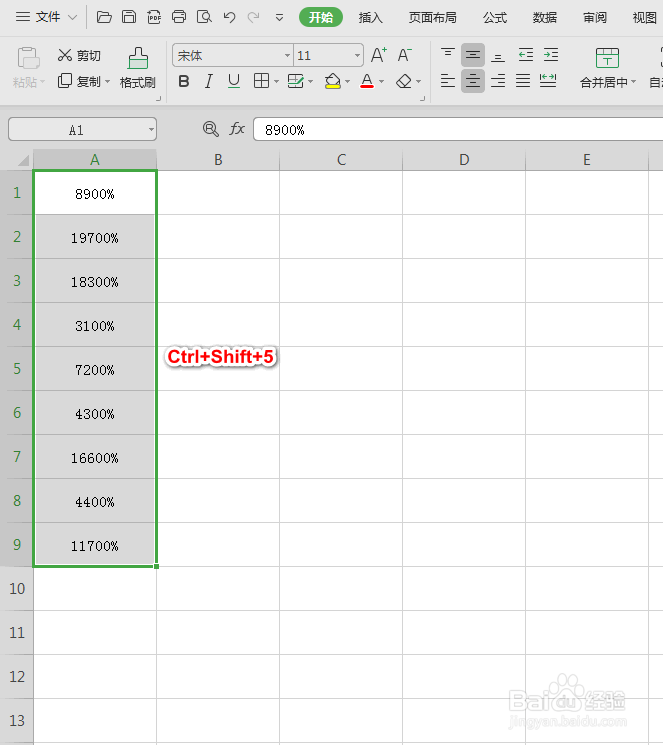The width and height of the screenshot is (663, 745).
Task: Expand font color dropdown arrow
Action: point(382,82)
